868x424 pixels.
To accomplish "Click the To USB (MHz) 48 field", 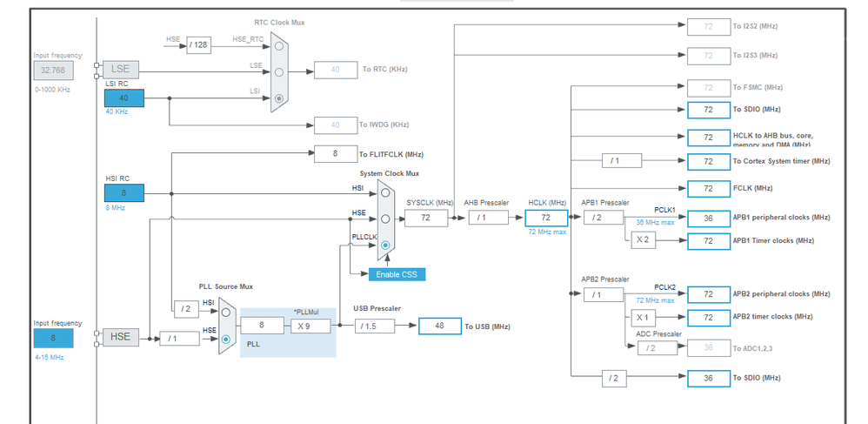I will point(439,326).
